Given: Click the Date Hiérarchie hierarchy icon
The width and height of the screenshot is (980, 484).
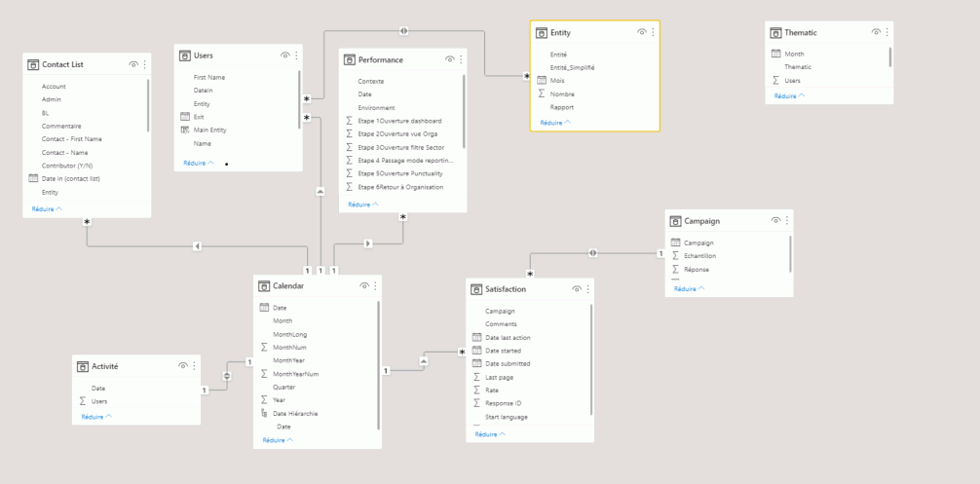Looking at the screenshot, I should [x=264, y=413].
